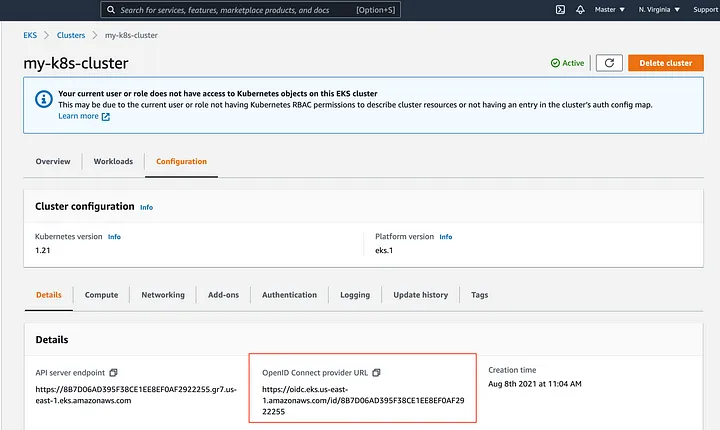The image size is (720, 430).
Task: Click the Kubernetes version value 1.21
Action: (43, 250)
